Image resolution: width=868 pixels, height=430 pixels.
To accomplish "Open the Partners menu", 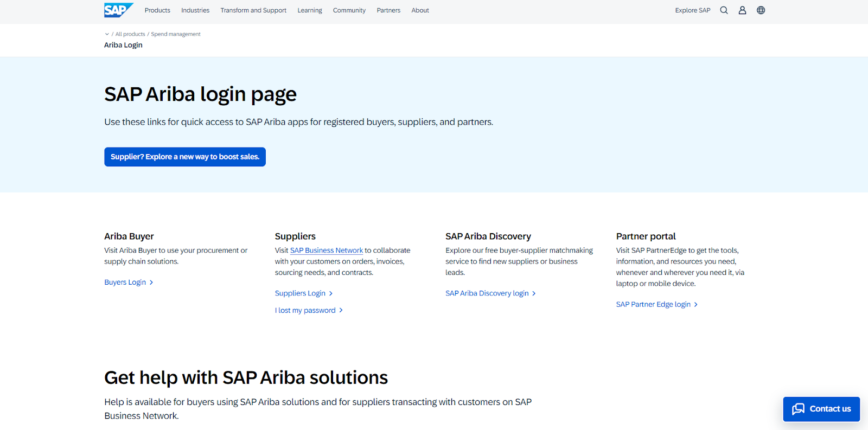I will [388, 10].
